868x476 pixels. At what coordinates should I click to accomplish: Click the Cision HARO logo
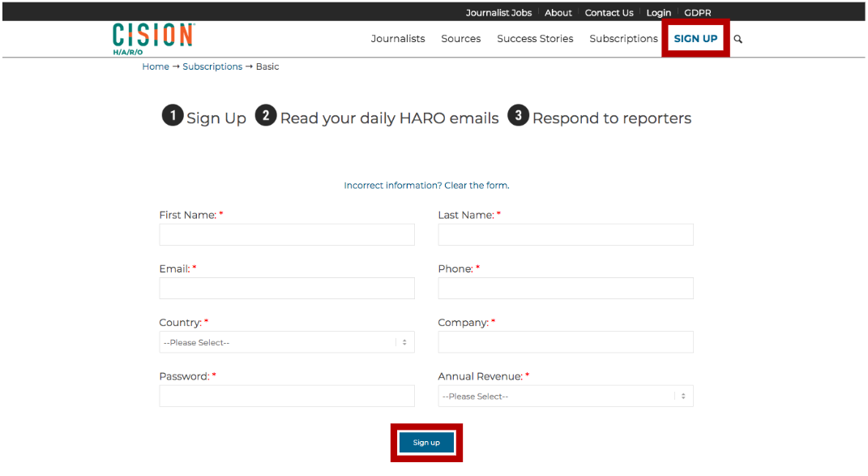(x=153, y=39)
